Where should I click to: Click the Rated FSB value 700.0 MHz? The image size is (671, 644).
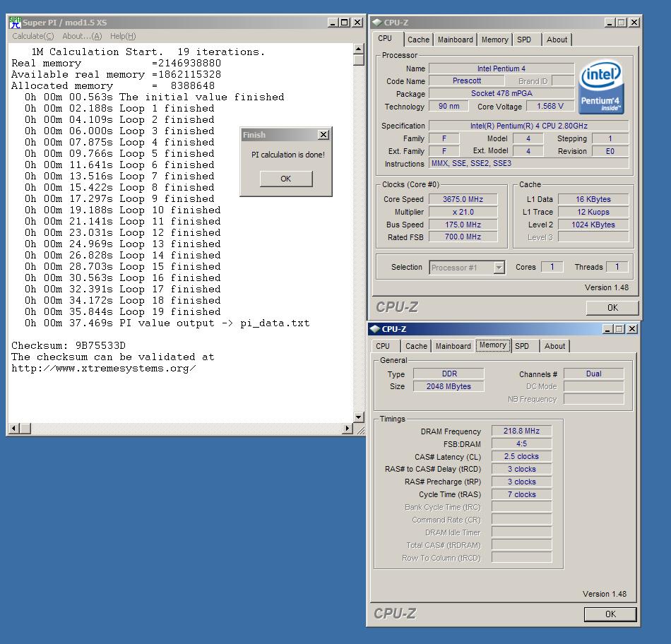(x=463, y=237)
